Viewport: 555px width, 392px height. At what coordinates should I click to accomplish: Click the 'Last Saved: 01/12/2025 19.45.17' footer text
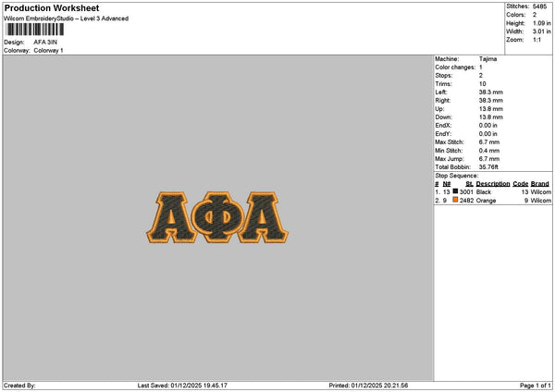[x=182, y=386]
